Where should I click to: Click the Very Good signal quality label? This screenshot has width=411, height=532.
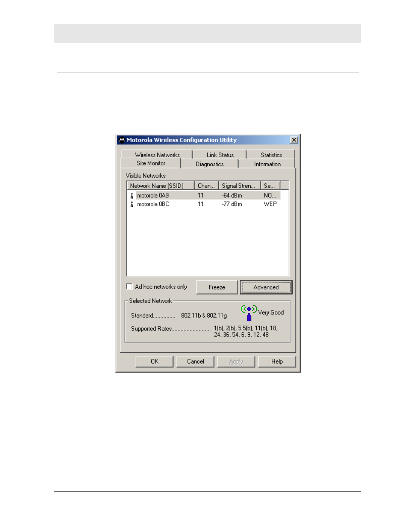pos(271,313)
